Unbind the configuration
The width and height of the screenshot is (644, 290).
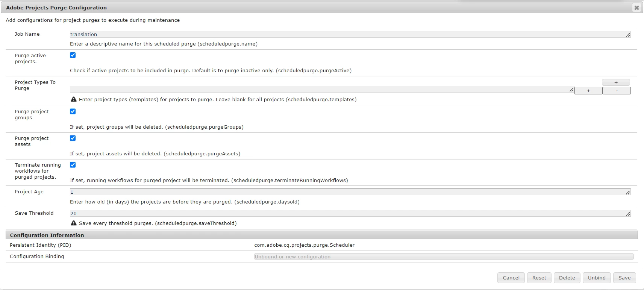(597, 278)
